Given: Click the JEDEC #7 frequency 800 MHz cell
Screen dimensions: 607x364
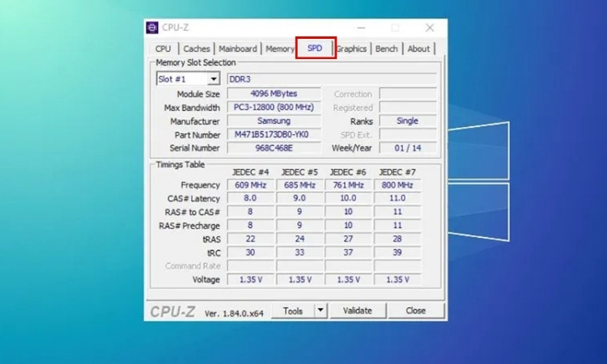Looking at the screenshot, I should (397, 185).
